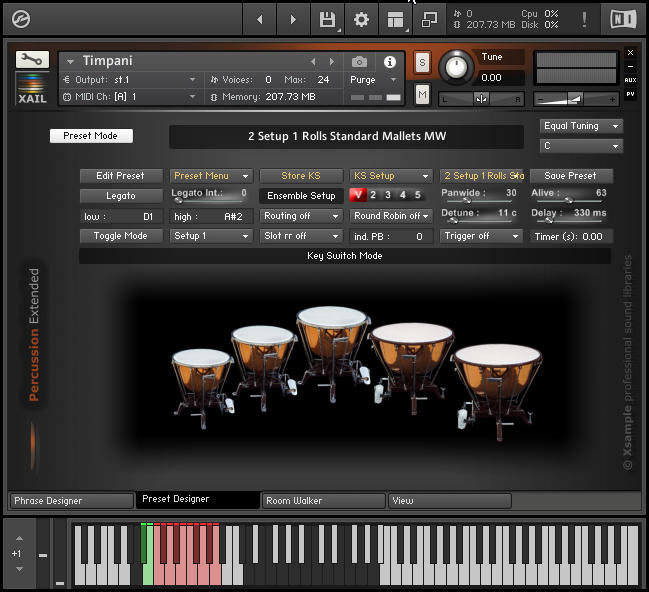Select next instrument arrow next to Timpani
Screen dimensions: 649x592
pos(332,62)
